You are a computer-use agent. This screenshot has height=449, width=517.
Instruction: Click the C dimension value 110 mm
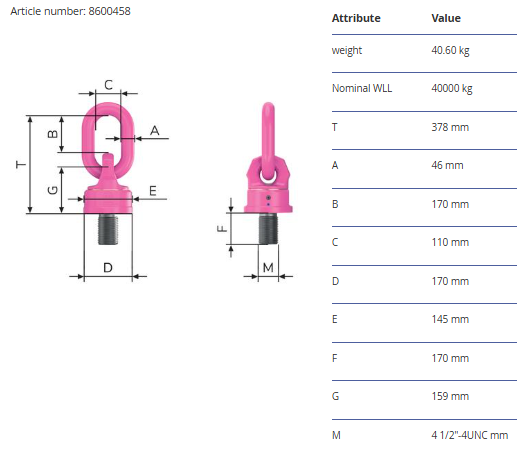coord(450,242)
